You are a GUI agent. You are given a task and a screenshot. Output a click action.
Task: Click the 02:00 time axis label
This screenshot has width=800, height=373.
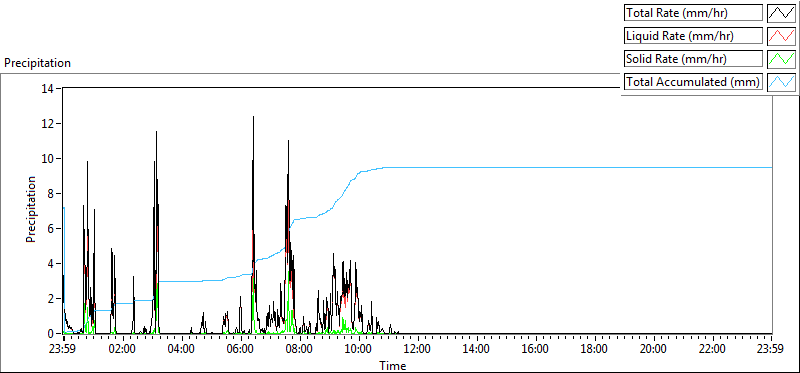(x=122, y=350)
